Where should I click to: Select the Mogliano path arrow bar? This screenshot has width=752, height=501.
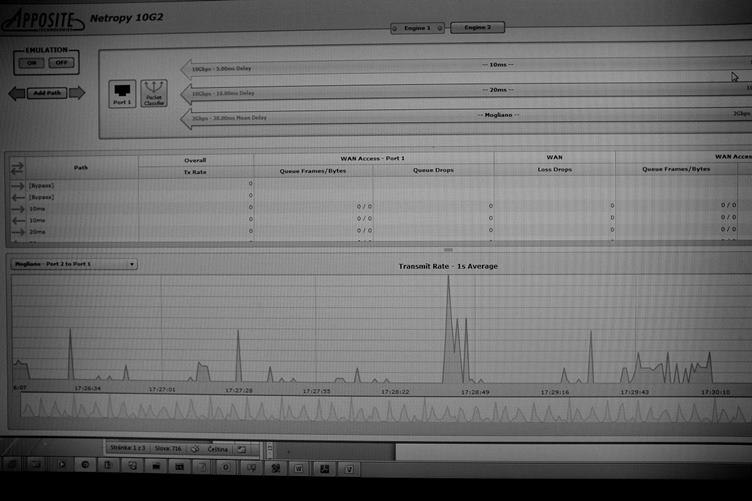tap(466, 116)
